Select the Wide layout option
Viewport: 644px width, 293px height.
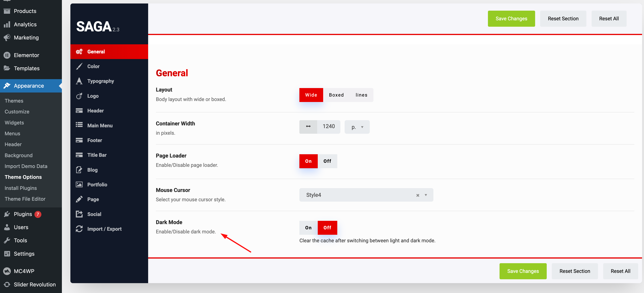[311, 95]
